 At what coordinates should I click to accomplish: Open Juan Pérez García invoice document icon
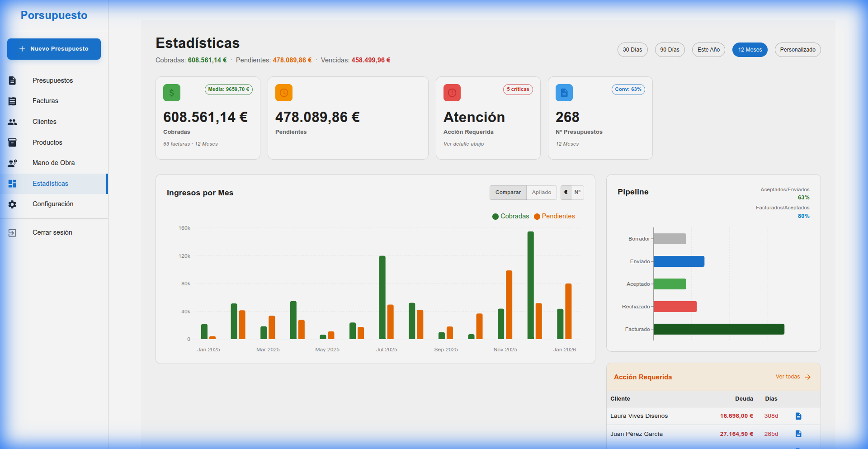(x=798, y=434)
